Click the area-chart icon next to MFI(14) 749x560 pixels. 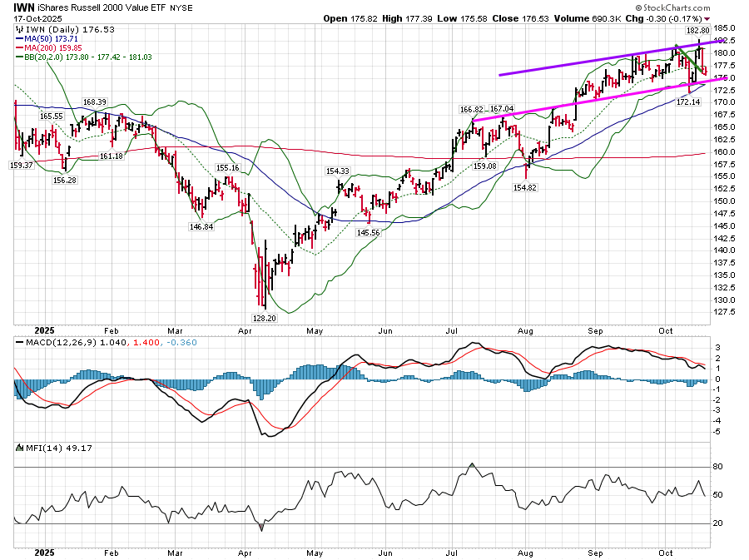coord(20,448)
